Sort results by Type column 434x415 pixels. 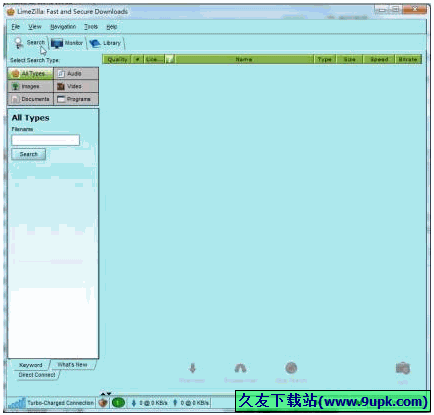tap(325, 59)
